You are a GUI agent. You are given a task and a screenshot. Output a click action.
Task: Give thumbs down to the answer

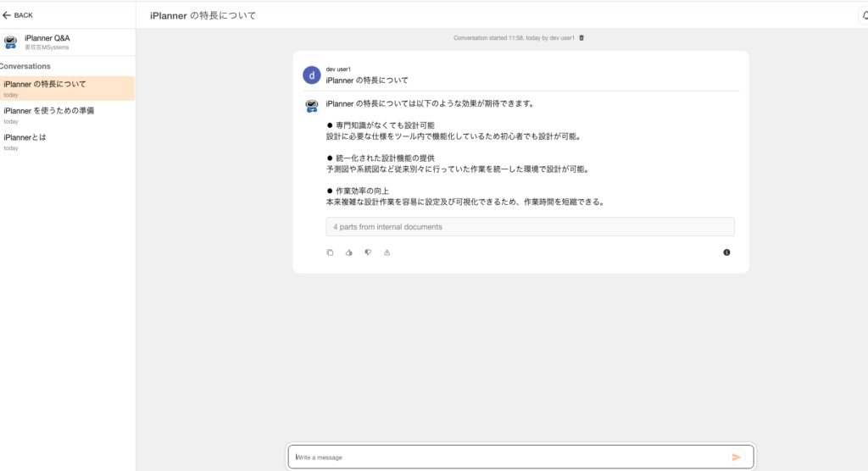pyautogui.click(x=368, y=252)
